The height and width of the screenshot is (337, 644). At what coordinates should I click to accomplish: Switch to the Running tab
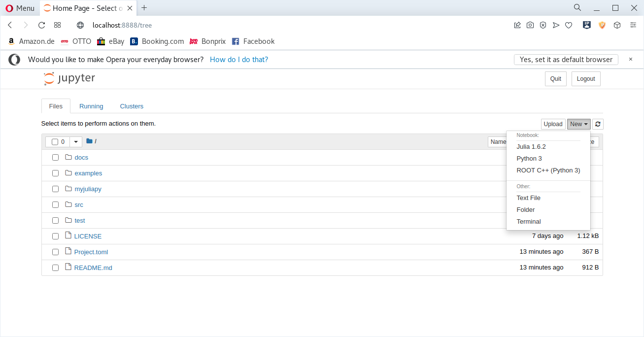click(91, 106)
